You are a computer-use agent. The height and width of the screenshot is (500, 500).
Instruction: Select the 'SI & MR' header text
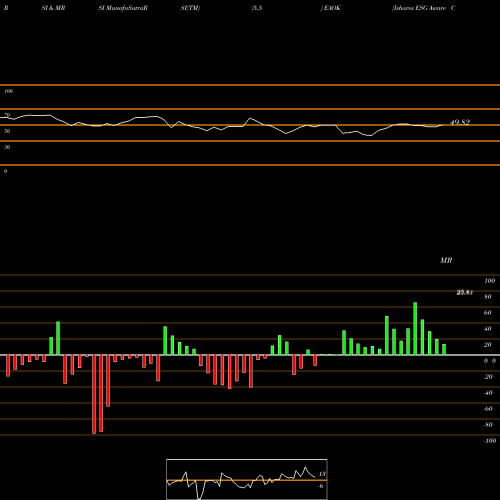(x=53, y=8)
